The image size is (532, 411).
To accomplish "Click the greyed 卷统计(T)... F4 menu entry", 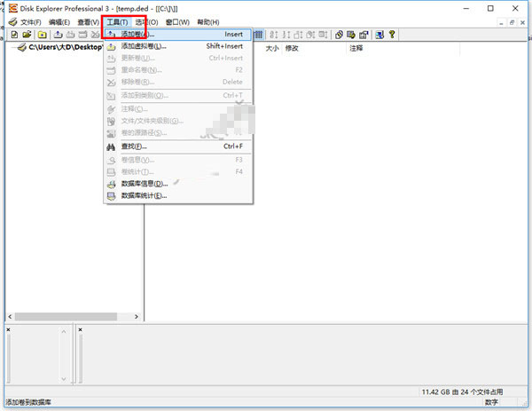I will (178, 171).
